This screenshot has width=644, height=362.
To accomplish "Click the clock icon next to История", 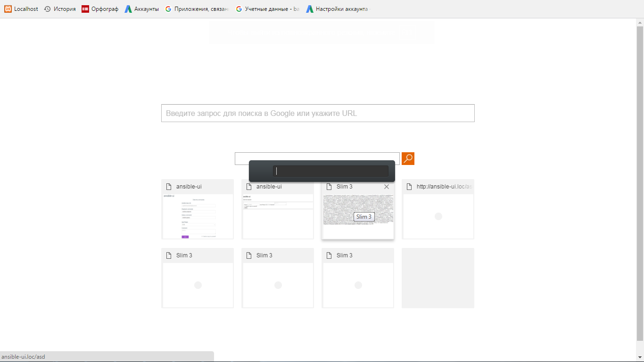I will [46, 8].
